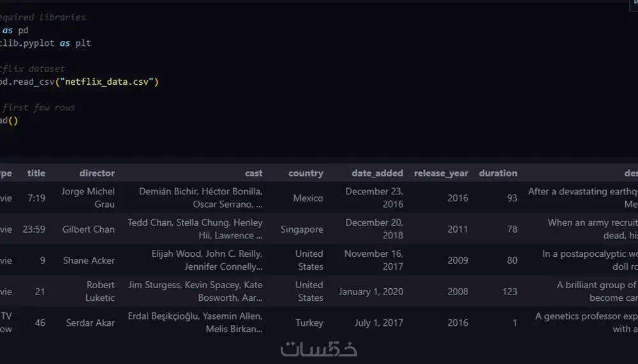
Task: Click cast cell starting "Elijah Wood"
Action: pos(207,260)
